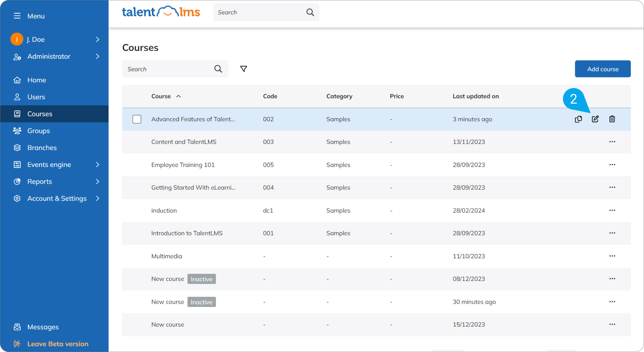Go to Branches in the sidebar
This screenshot has height=352, width=644.
(x=42, y=148)
